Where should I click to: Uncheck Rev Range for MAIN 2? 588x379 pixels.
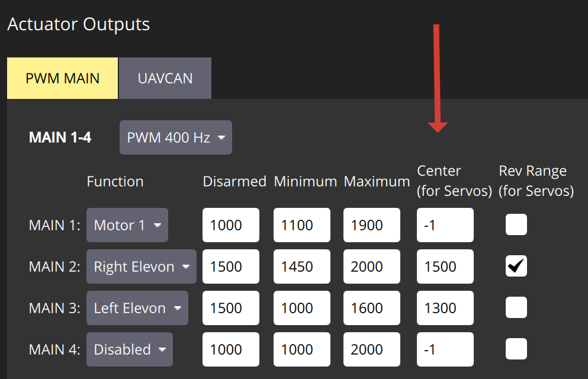tap(516, 266)
